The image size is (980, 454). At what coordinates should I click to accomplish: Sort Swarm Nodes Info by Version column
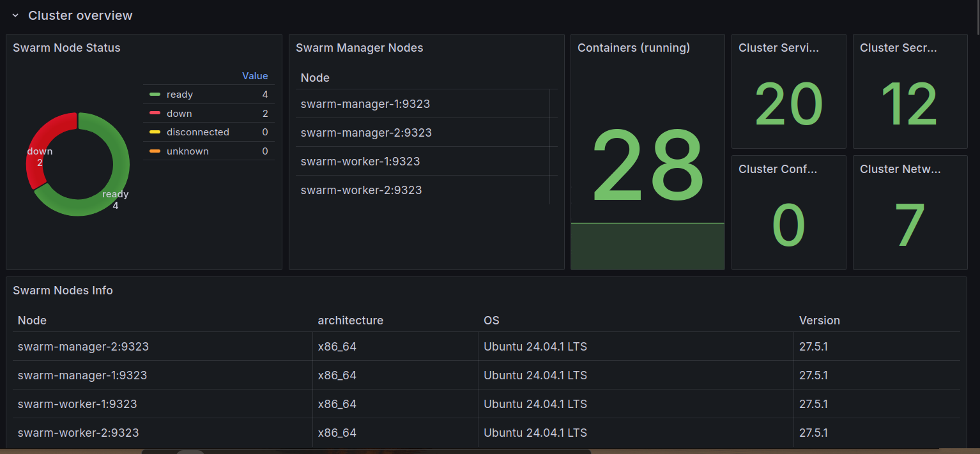(x=819, y=321)
